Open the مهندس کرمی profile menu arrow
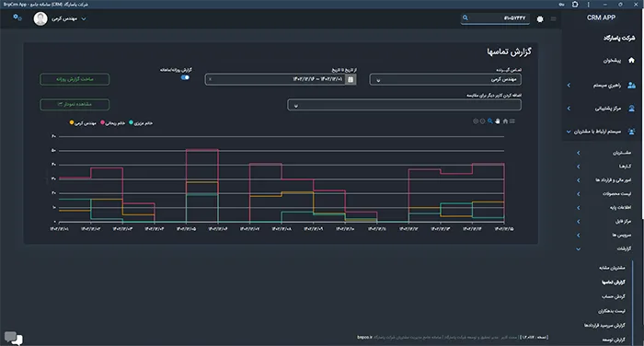This screenshot has width=644, height=346. pos(84,19)
